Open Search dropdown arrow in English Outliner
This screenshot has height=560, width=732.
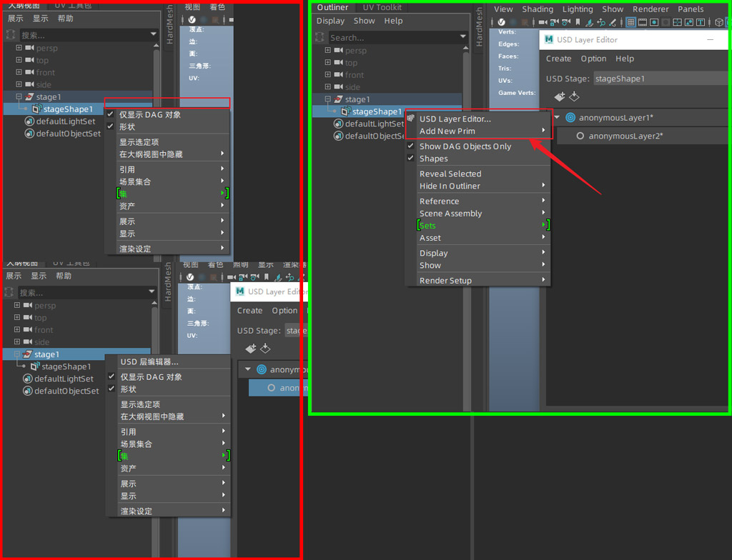click(463, 36)
